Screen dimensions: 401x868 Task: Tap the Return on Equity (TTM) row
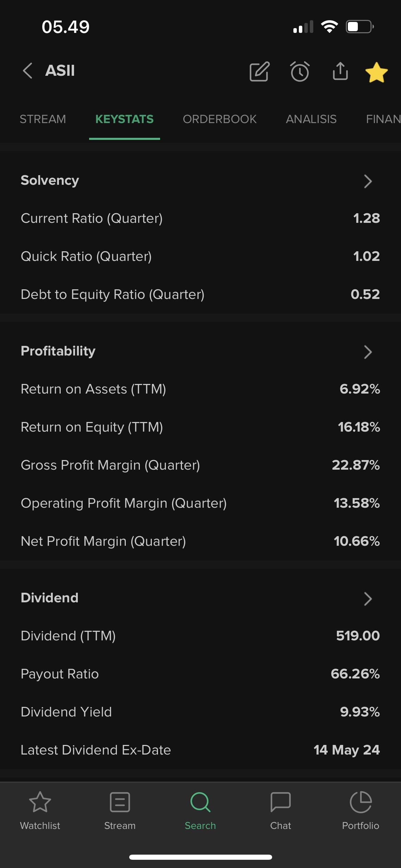pos(200,427)
